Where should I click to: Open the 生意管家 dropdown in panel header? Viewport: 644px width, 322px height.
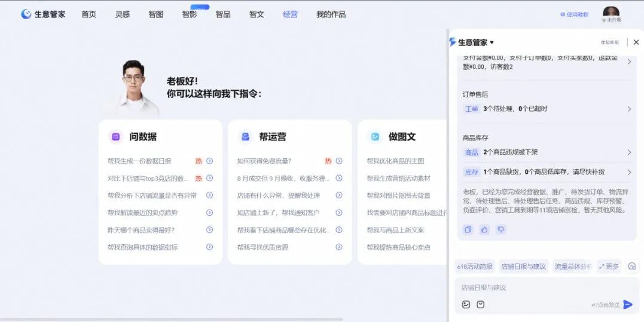tap(492, 42)
